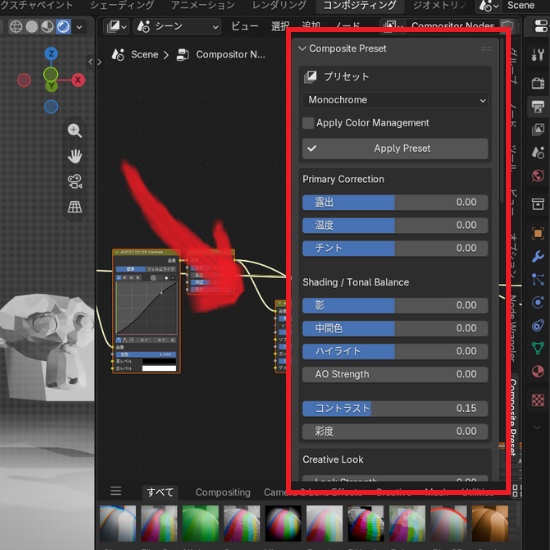Open the シーン compositor source dropdown

177,26
